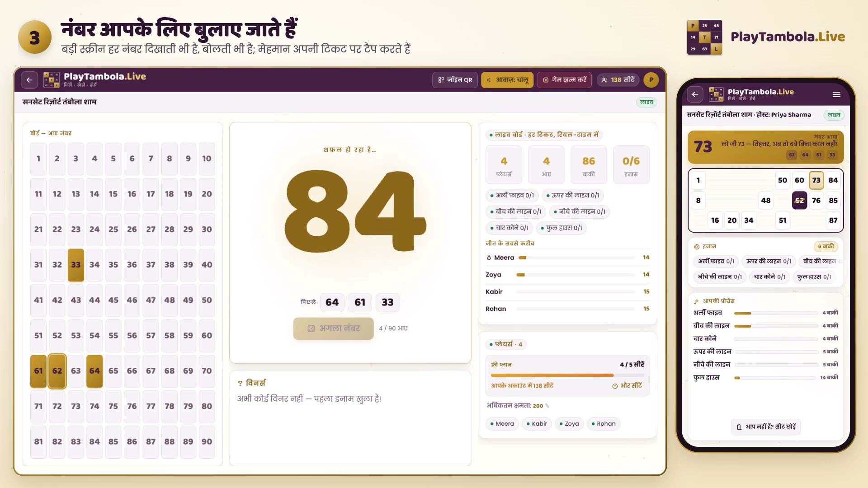Open the जॉइन QR code button

coord(455,80)
